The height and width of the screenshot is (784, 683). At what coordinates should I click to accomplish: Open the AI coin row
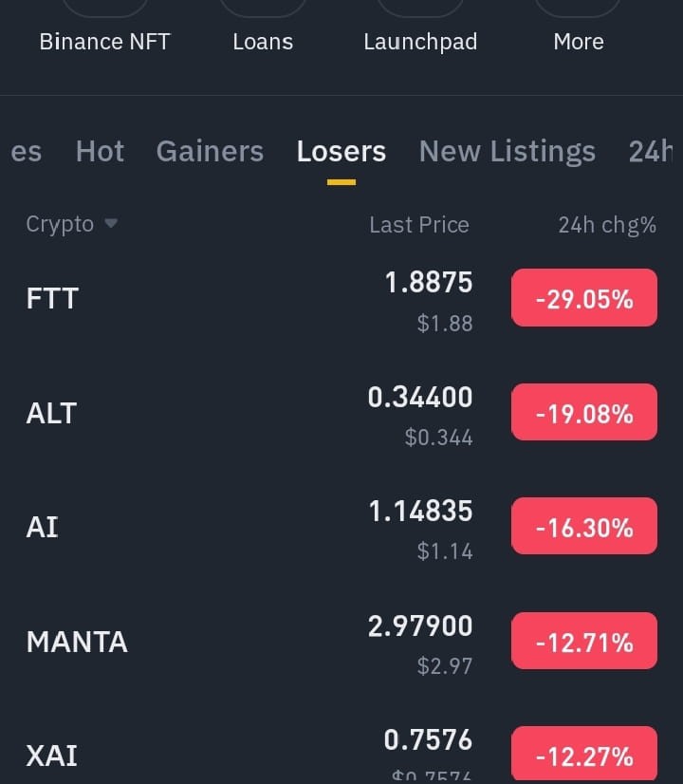(341, 527)
